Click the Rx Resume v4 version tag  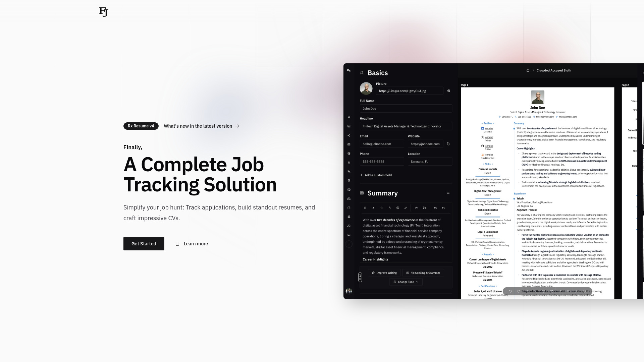click(x=141, y=126)
